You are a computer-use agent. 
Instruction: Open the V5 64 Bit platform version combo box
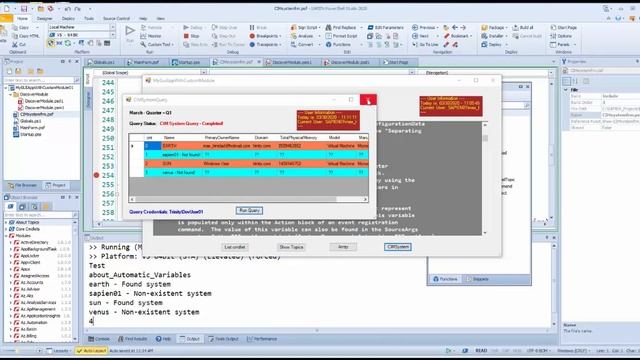(x=82, y=35)
